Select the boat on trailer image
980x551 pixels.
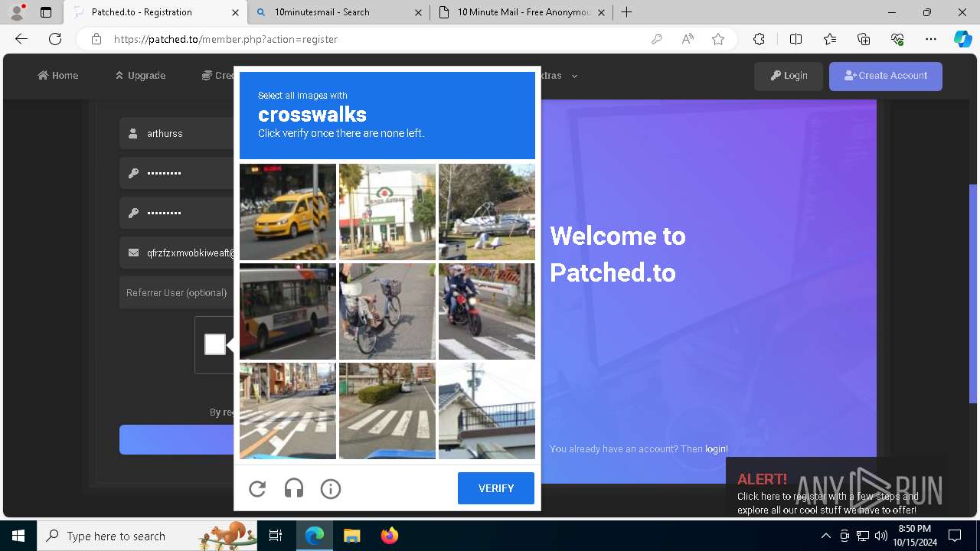point(487,212)
